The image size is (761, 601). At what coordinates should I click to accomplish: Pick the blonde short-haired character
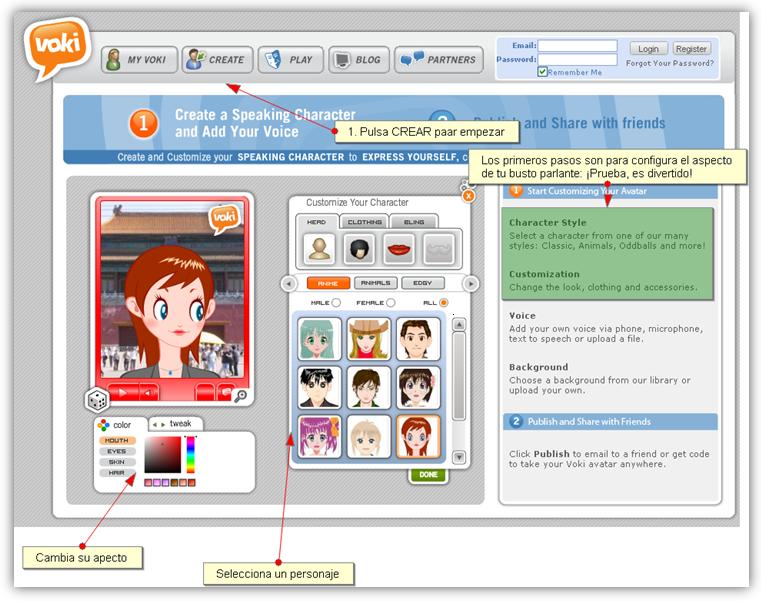tap(369, 436)
